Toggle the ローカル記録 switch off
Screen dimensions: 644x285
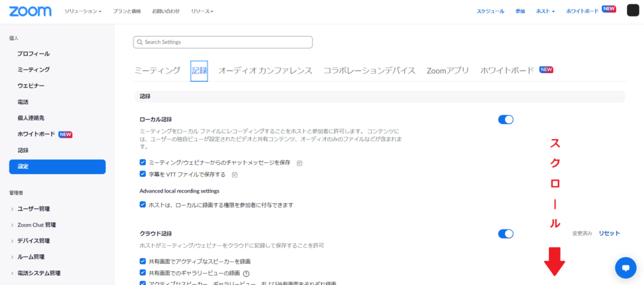click(506, 120)
